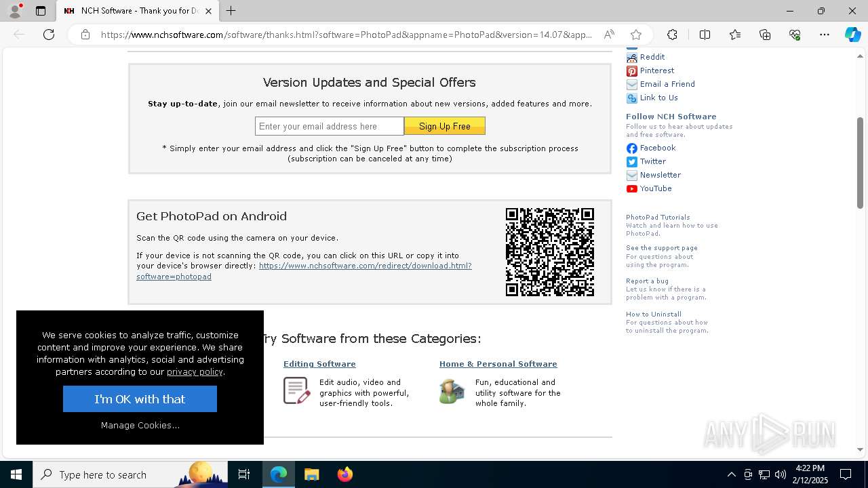Open notifications center icon
868x488 pixels.
click(846, 474)
